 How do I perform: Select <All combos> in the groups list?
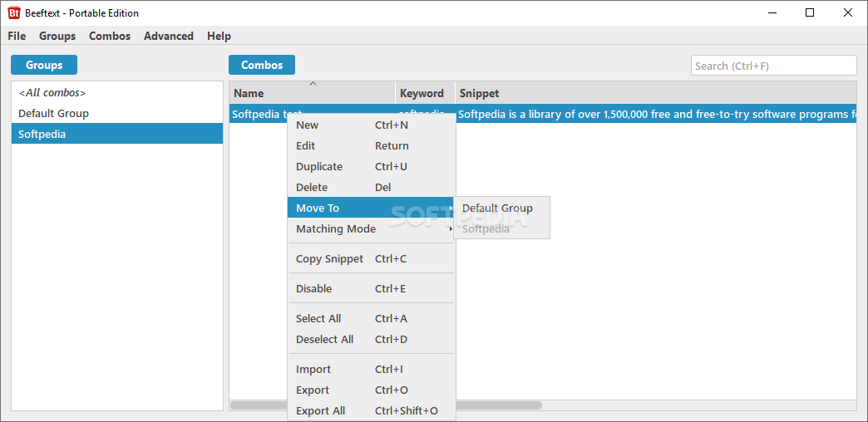pos(116,92)
